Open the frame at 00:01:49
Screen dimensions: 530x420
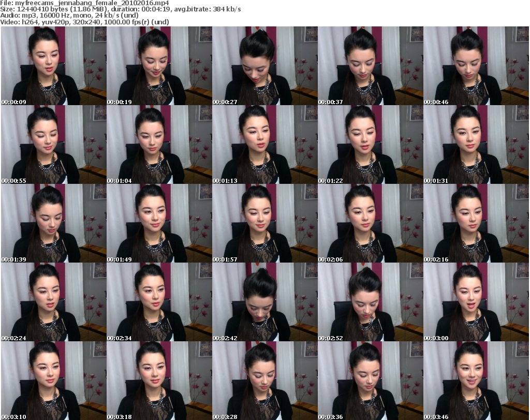159,224
